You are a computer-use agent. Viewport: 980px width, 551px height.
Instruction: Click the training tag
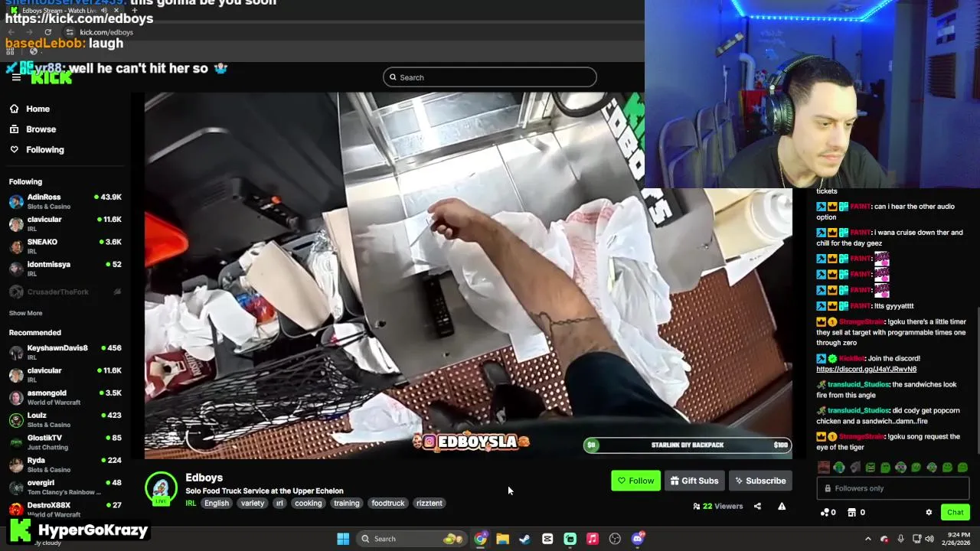coord(347,503)
